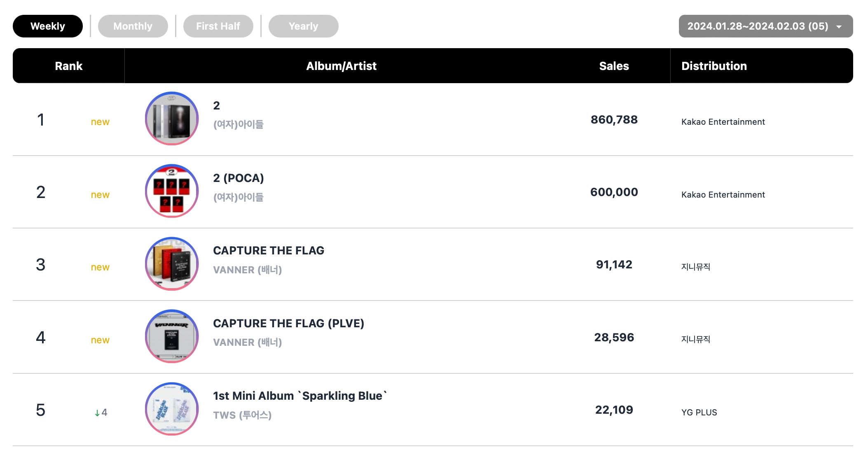Click the Distribution column header
The height and width of the screenshot is (452, 868).
714,66
